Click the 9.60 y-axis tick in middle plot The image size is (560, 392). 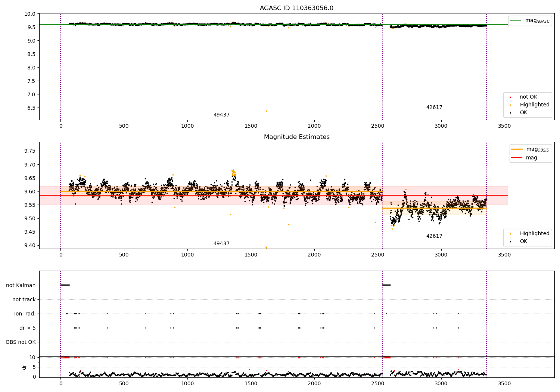30,192
